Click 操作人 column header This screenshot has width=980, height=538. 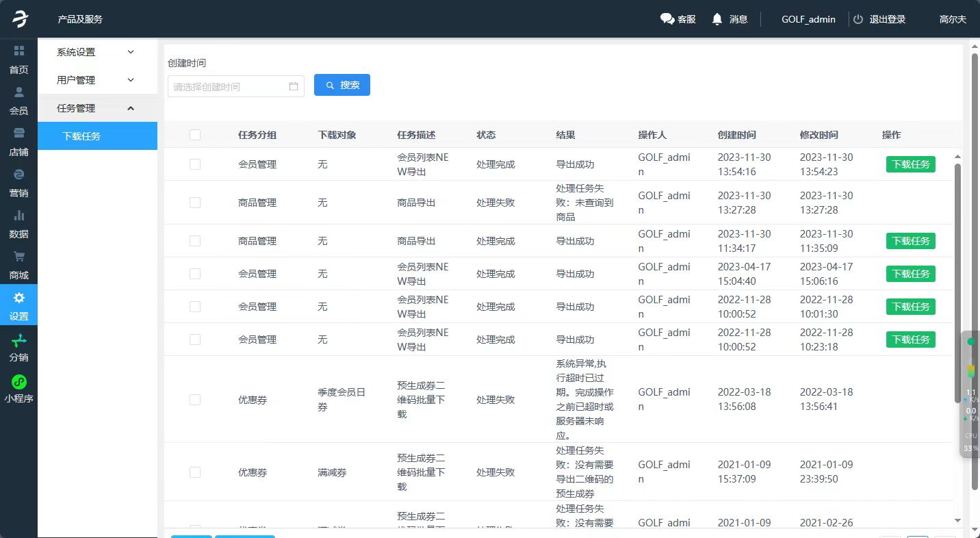click(x=652, y=135)
